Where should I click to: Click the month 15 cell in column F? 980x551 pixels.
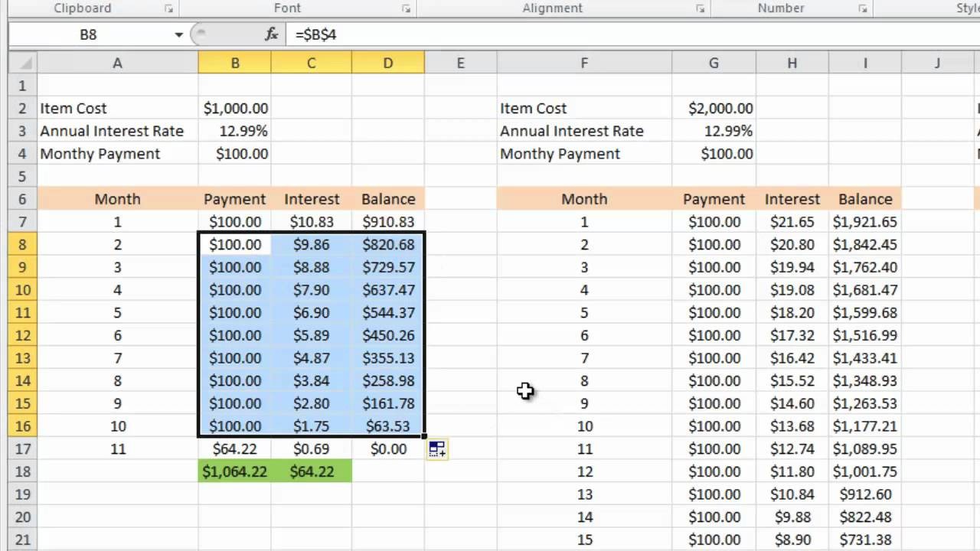tap(584, 540)
